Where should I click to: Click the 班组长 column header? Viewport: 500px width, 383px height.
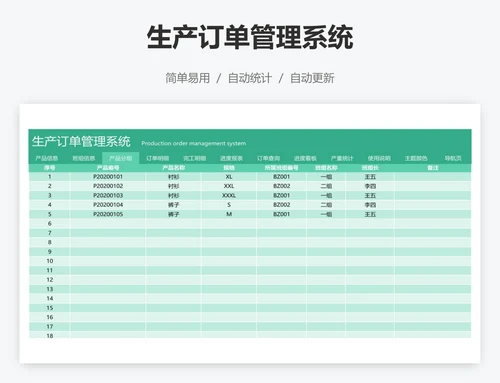pos(370,168)
